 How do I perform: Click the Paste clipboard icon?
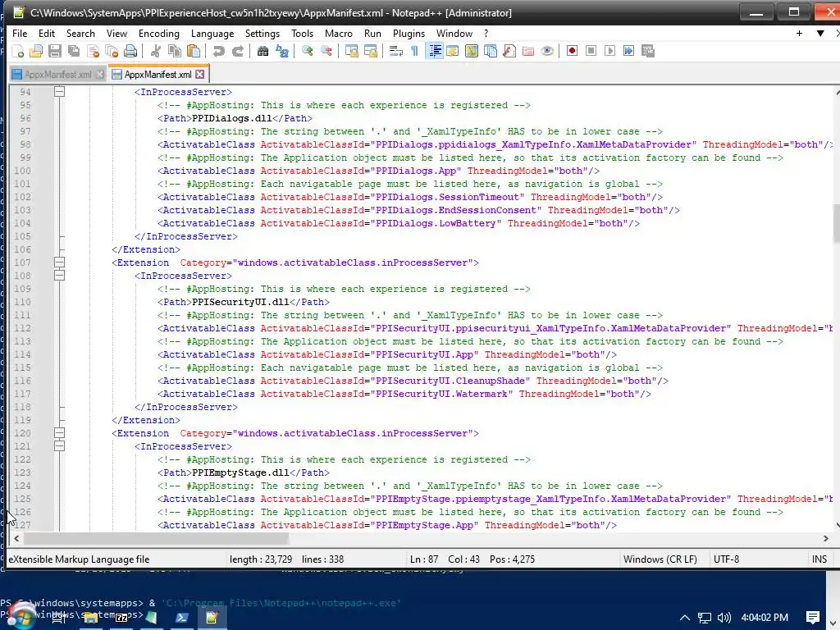coord(194,51)
